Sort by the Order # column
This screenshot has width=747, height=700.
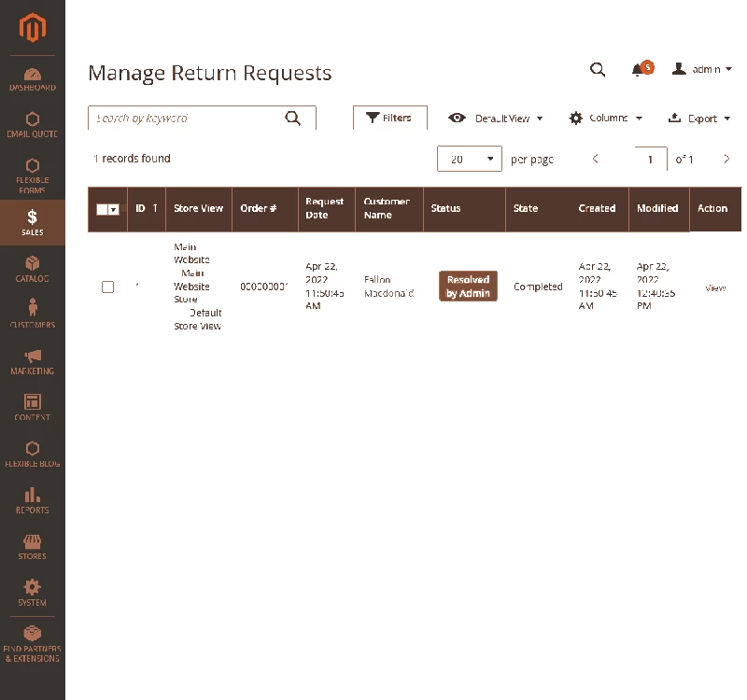pyautogui.click(x=265, y=208)
